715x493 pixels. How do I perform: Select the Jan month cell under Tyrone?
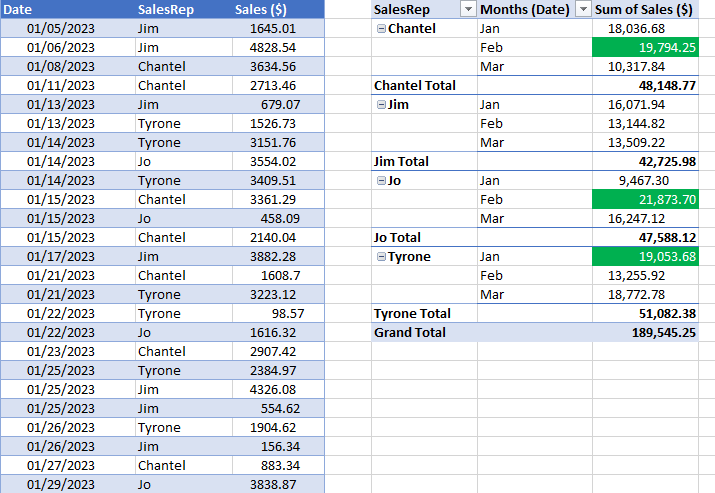pyautogui.click(x=535, y=256)
